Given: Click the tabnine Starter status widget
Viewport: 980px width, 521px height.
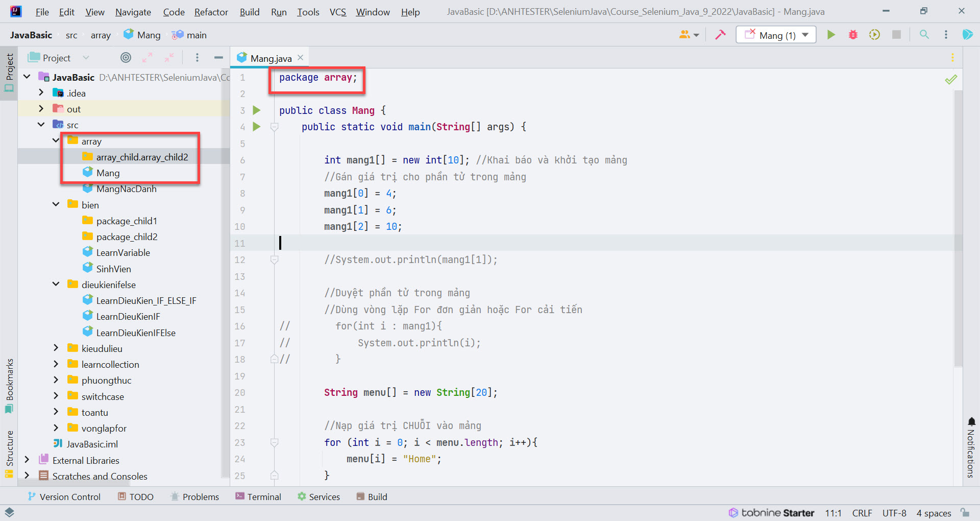Looking at the screenshot, I should tap(771, 513).
